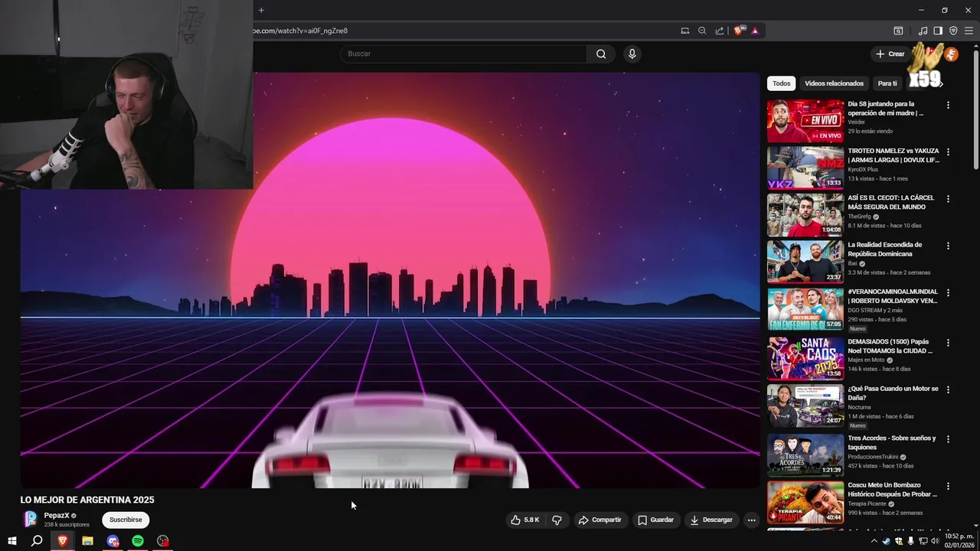Open Tres Acordes video thumbnail

click(x=805, y=455)
